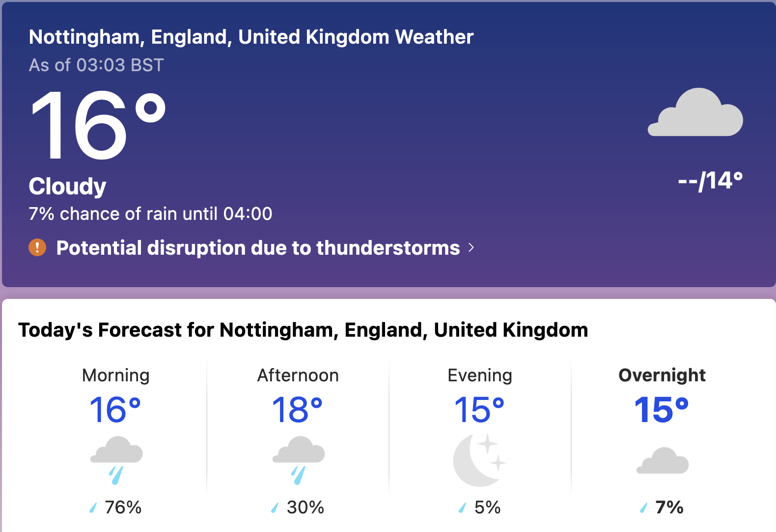Click the Nottingham Weather location title

[x=251, y=37]
